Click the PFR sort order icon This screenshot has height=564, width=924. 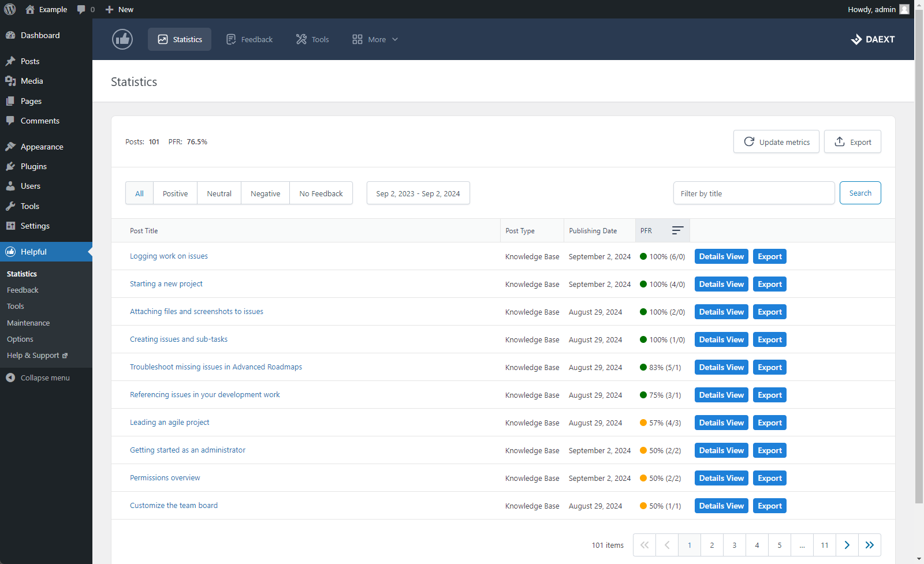tap(677, 230)
